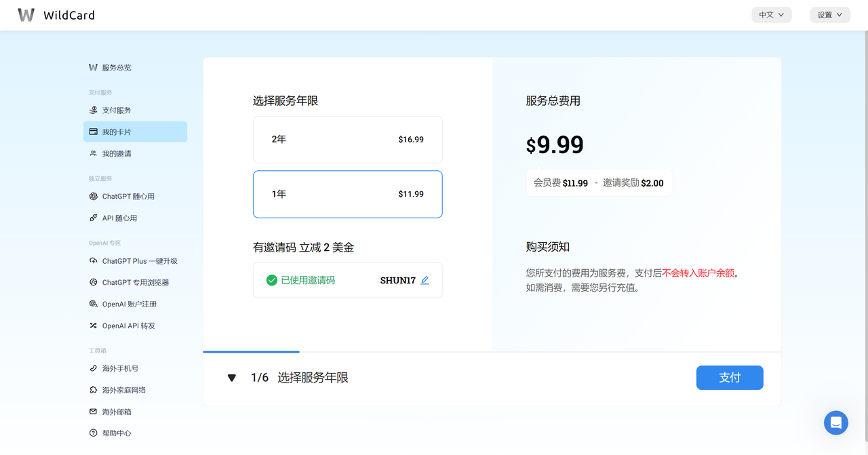Click the OpenAI API forwarding shuffle icon
The height and width of the screenshot is (455, 868).
tap(94, 325)
